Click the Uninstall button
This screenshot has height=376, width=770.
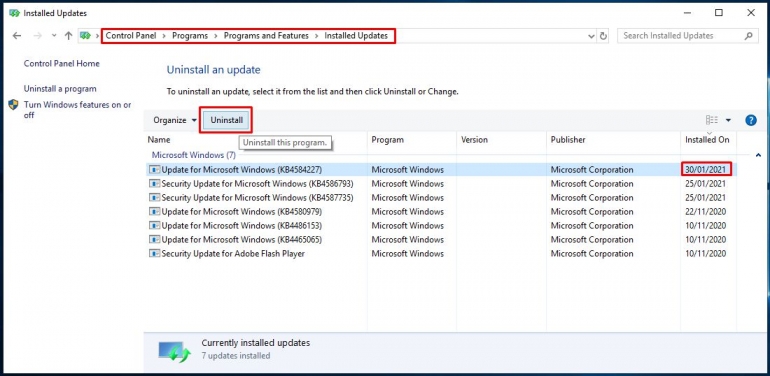[226, 120]
